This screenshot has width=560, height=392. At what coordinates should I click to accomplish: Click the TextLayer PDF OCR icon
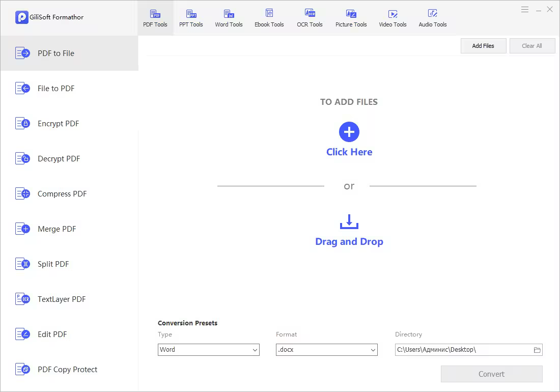coord(22,299)
